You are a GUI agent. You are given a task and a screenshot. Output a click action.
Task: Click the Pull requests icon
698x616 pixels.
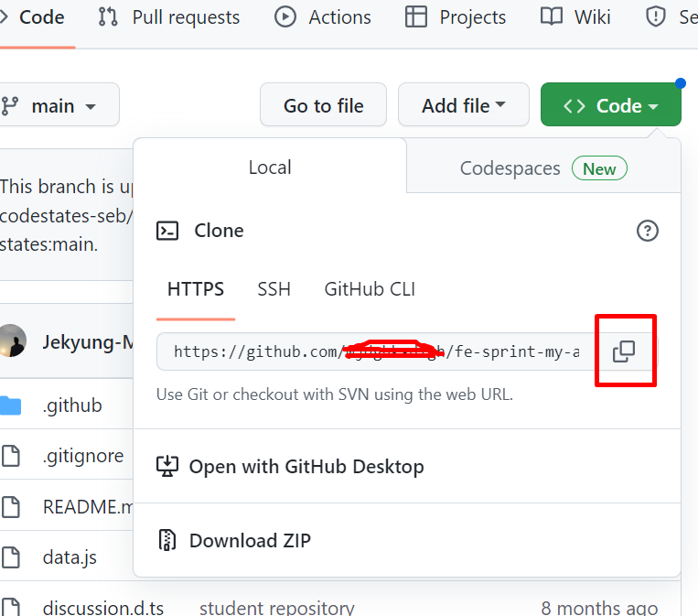(x=108, y=16)
